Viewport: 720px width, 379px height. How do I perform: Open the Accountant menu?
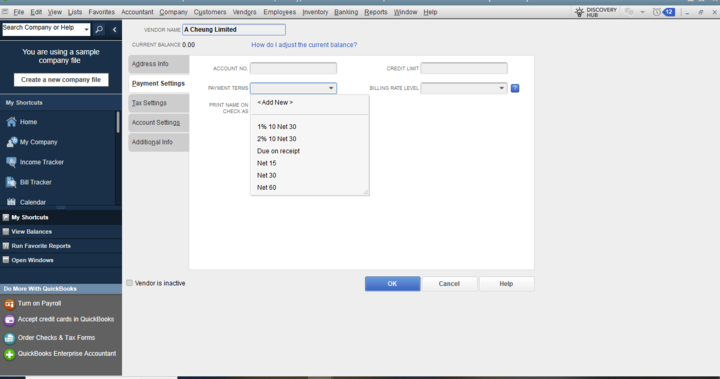click(137, 12)
